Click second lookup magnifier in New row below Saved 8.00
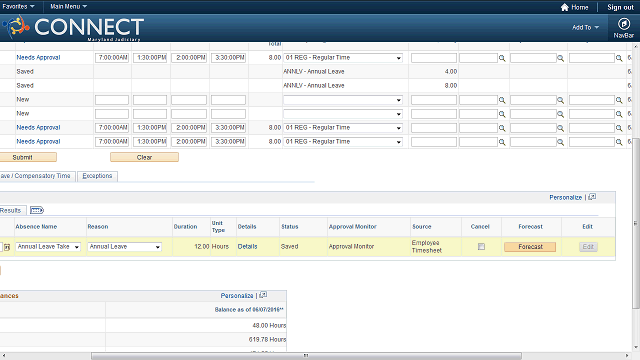 560,100
